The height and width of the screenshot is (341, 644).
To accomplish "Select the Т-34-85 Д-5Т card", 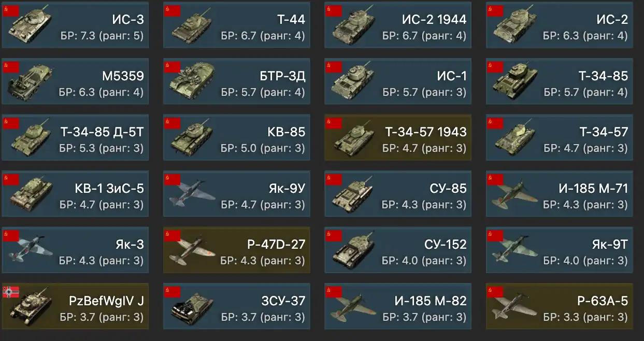I will tap(75, 138).
